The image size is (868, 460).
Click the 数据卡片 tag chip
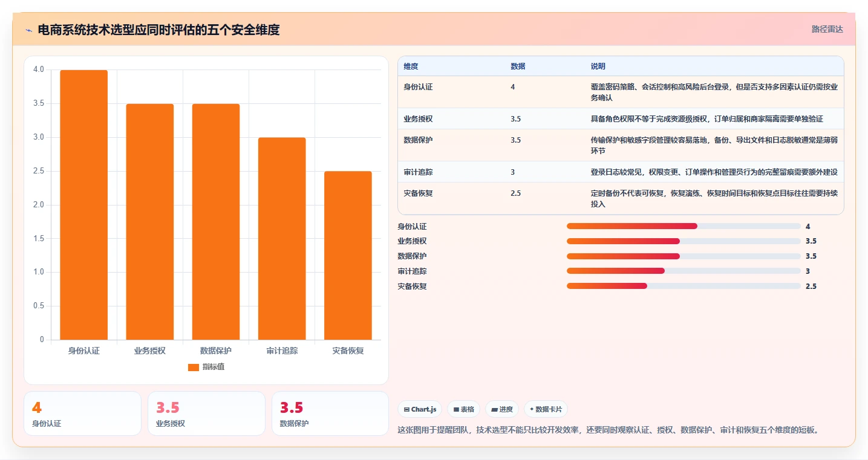[x=546, y=409]
